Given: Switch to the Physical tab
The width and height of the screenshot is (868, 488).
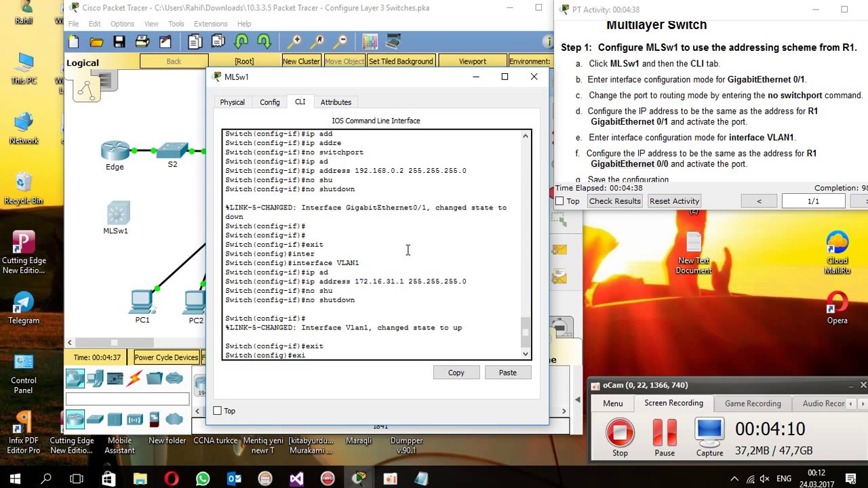Looking at the screenshot, I should point(232,102).
